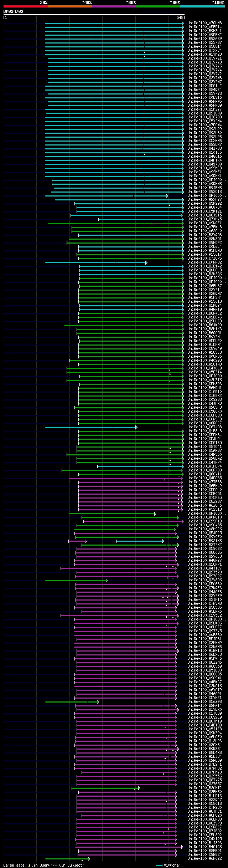Select hit label UniRef100_A4RAT9
Image resolution: width=228 pixels, height=868 pixels.
click(x=204, y=310)
